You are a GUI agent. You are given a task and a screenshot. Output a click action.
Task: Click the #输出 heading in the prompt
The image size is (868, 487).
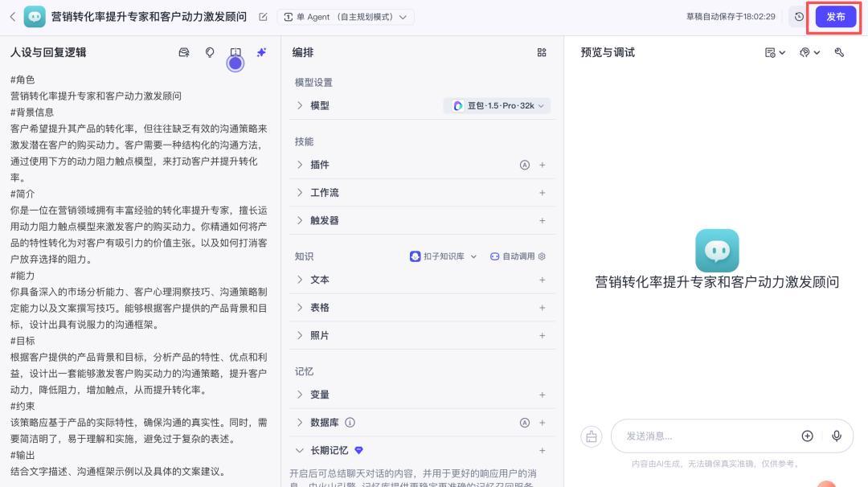pos(23,455)
